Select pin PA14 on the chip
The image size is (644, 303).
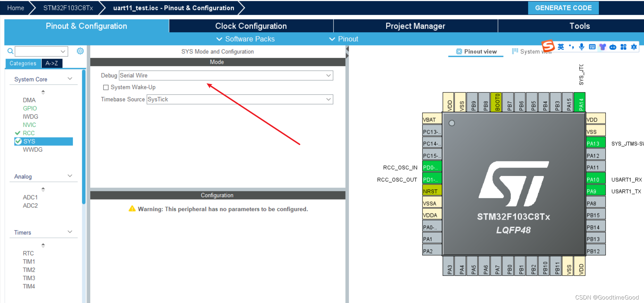coord(579,102)
